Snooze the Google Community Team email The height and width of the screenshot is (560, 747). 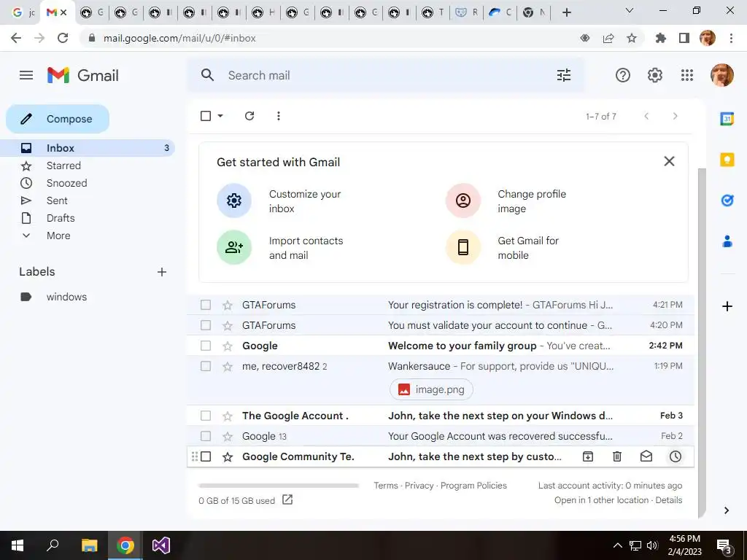tap(676, 456)
